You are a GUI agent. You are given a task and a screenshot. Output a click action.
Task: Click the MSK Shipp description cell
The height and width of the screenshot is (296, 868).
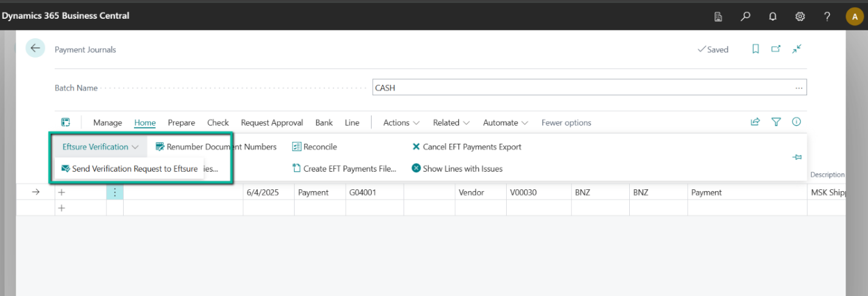coord(826,192)
